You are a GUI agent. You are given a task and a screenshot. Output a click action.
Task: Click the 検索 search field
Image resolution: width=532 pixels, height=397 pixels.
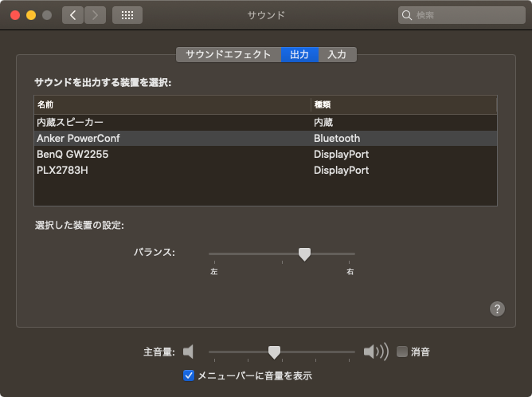pos(462,15)
